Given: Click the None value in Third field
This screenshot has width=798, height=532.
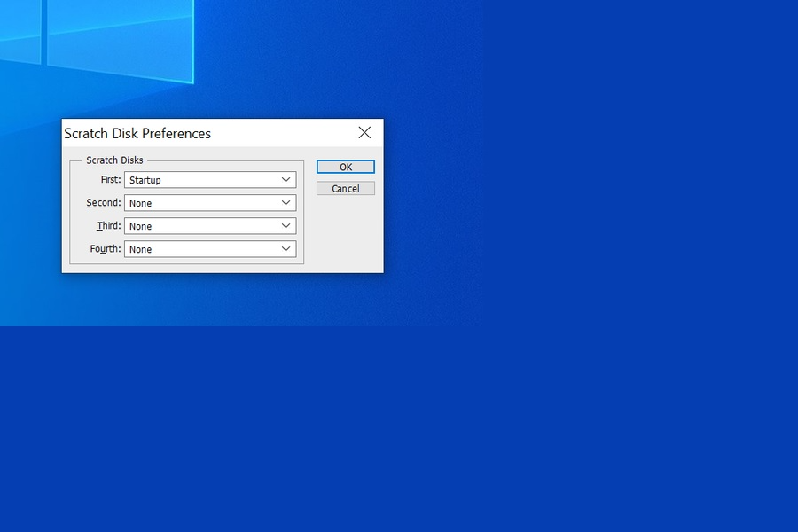Looking at the screenshot, I should [140, 226].
